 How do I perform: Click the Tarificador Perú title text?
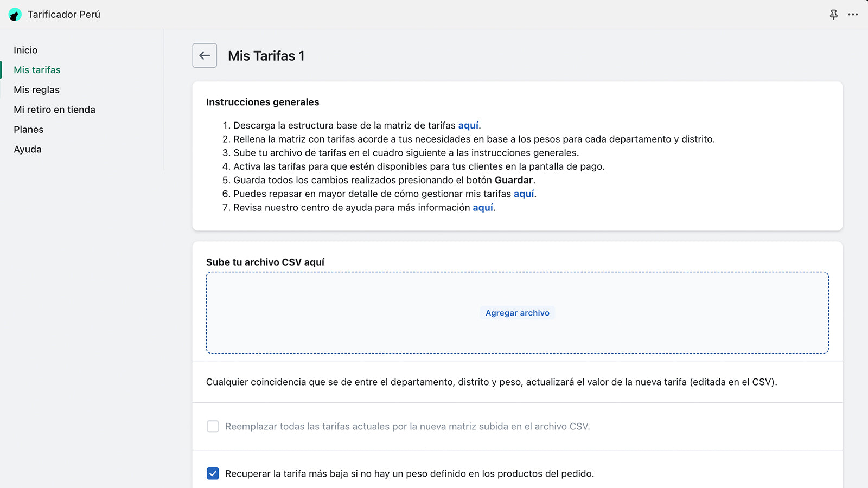pyautogui.click(x=63, y=15)
